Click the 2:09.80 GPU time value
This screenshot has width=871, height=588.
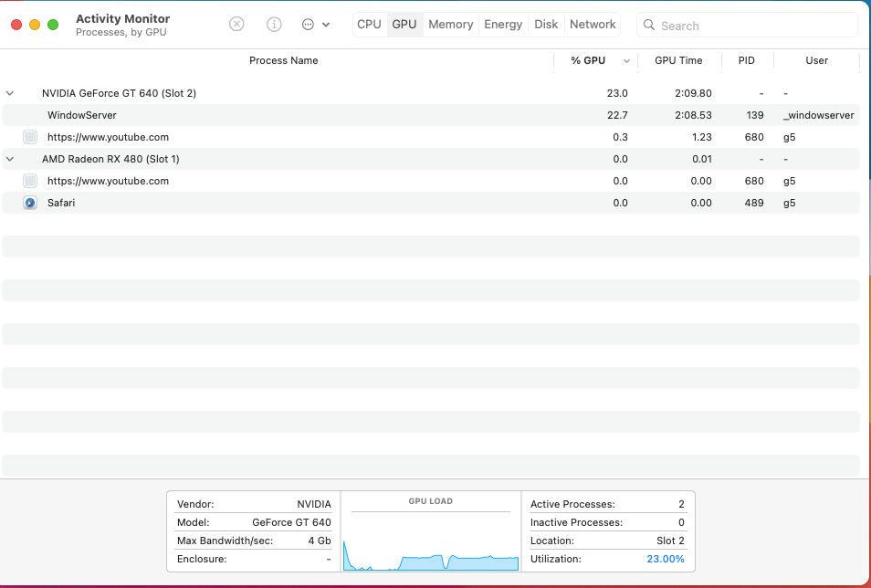[693, 93]
